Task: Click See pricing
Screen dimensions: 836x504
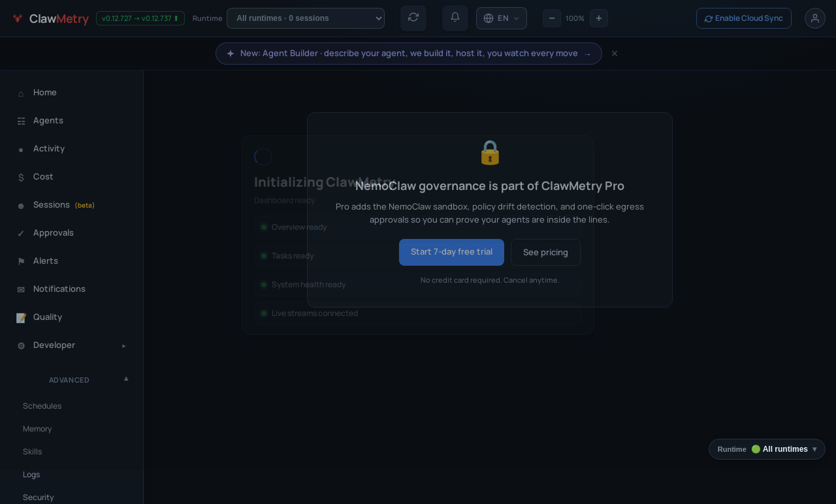Action: (545, 252)
